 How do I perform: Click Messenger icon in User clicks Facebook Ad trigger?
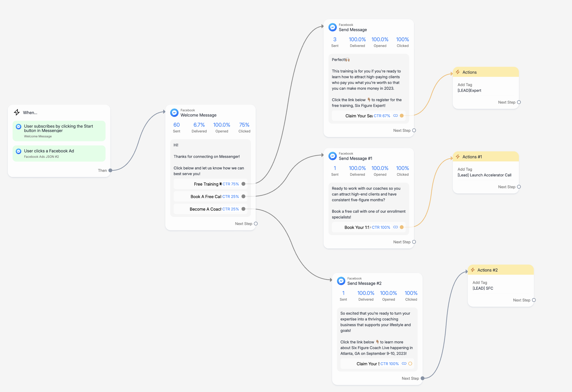pos(19,151)
